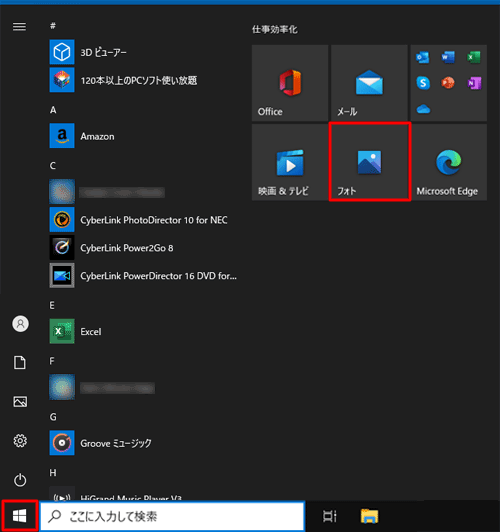Launch the 3D ビューアー app icon
The image size is (500, 532).
click(62, 52)
